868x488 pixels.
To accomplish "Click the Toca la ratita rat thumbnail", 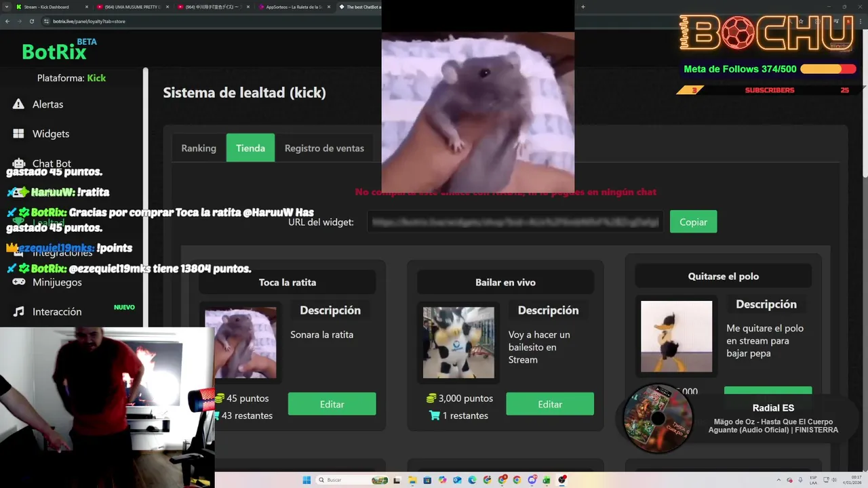I will pyautogui.click(x=241, y=343).
